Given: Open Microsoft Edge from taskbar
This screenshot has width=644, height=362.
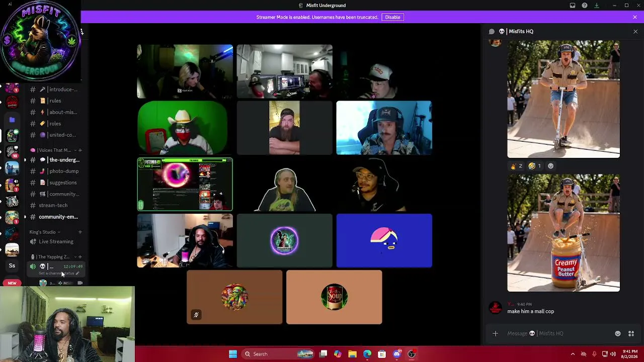Looking at the screenshot, I should click(x=367, y=354).
